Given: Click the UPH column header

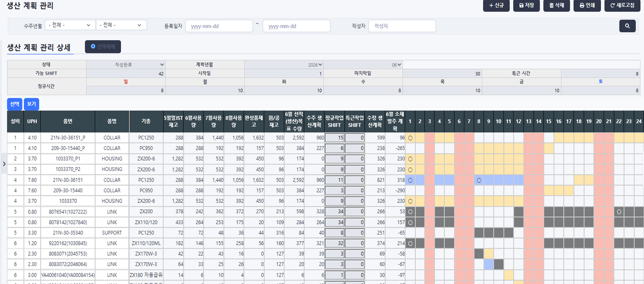Looking at the screenshot, I should point(32,121).
